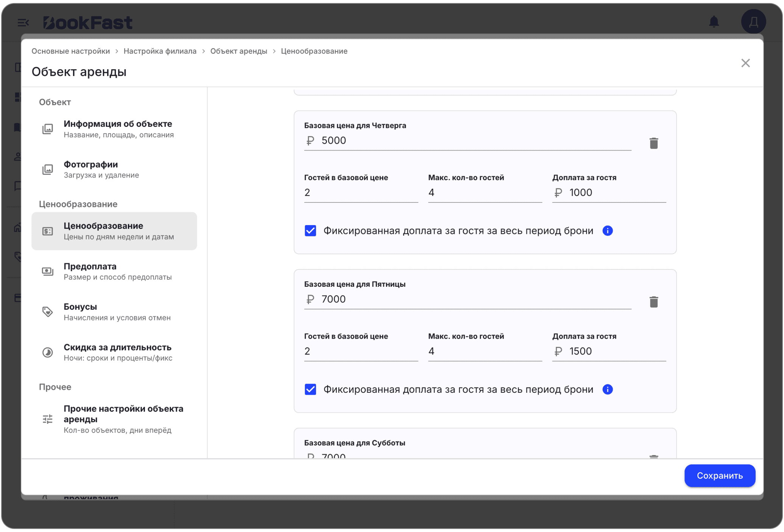Delete the Thursday base price block
Viewport: 784px width, 532px height.
click(653, 143)
